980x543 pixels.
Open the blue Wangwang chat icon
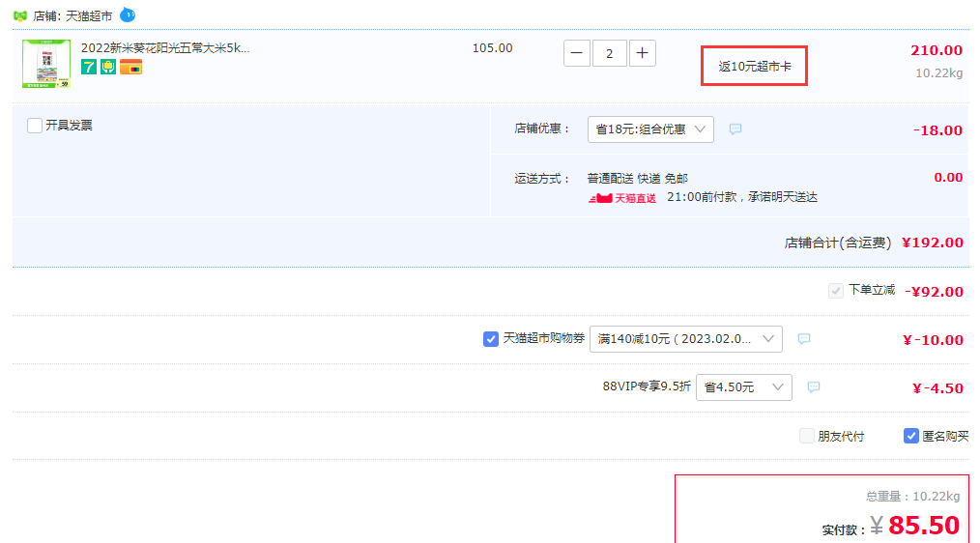click(128, 14)
